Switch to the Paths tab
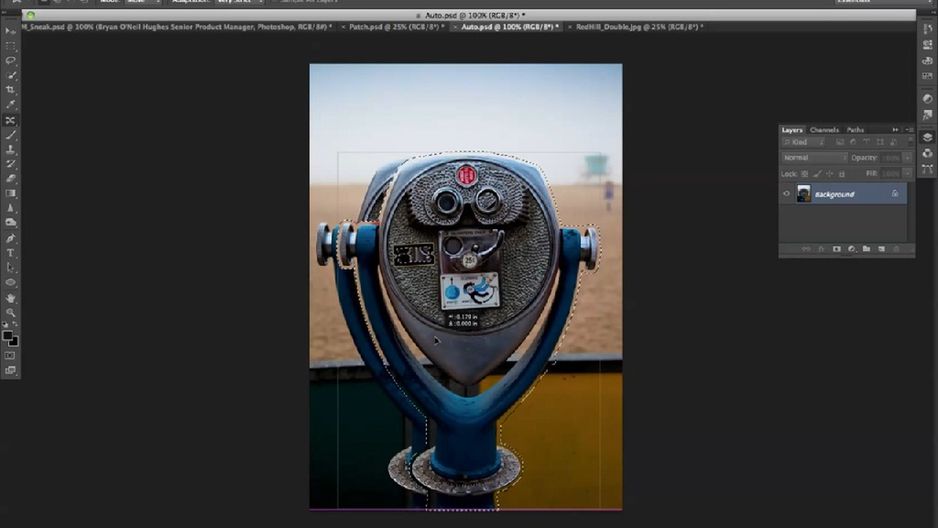This screenshot has height=528, width=938. [x=855, y=130]
